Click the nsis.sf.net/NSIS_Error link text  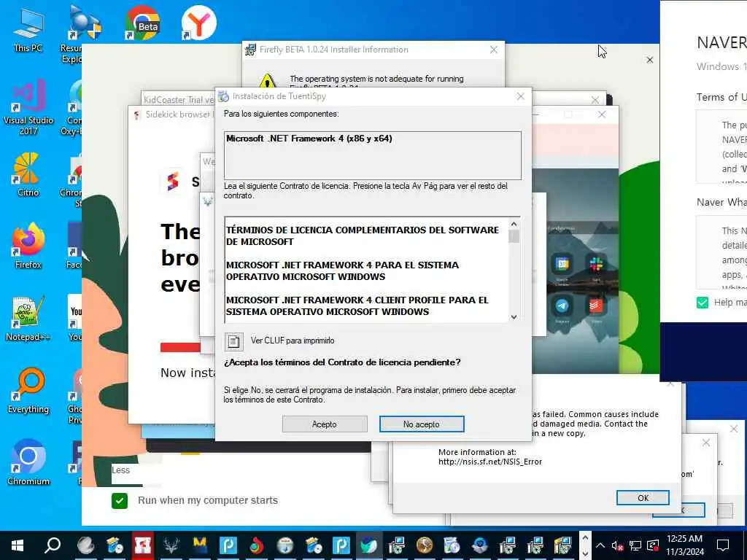click(x=490, y=462)
